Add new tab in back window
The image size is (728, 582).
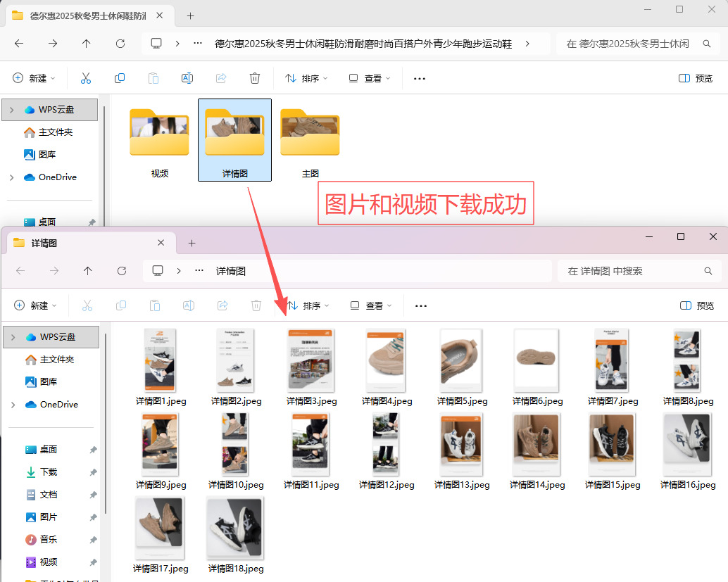point(190,15)
